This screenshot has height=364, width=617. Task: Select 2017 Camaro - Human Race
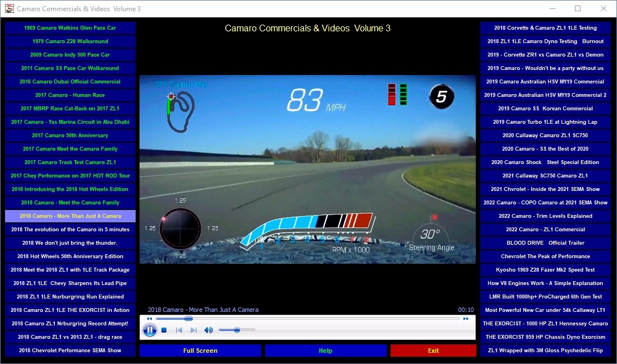pos(70,95)
